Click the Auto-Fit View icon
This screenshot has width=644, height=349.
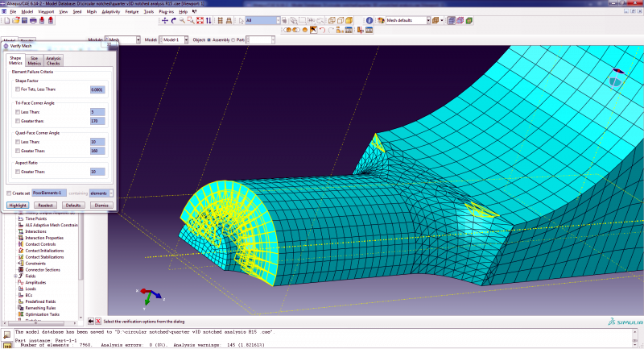[200, 21]
